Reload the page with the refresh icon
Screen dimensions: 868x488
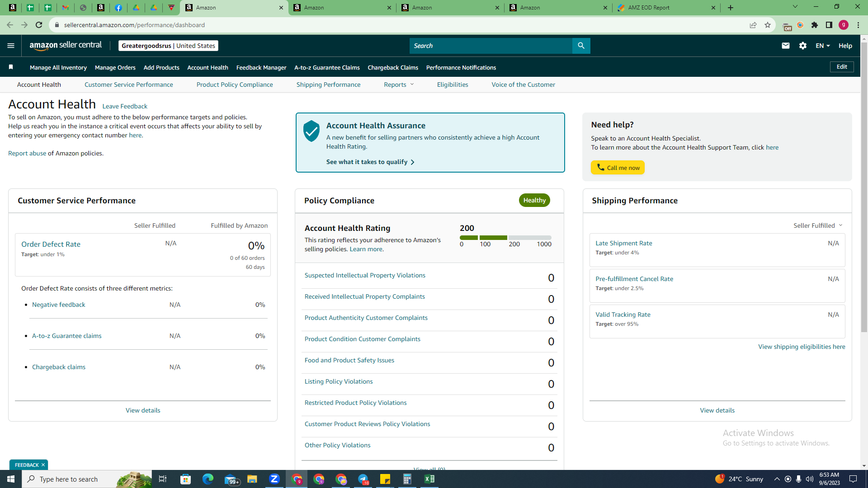[39, 25]
